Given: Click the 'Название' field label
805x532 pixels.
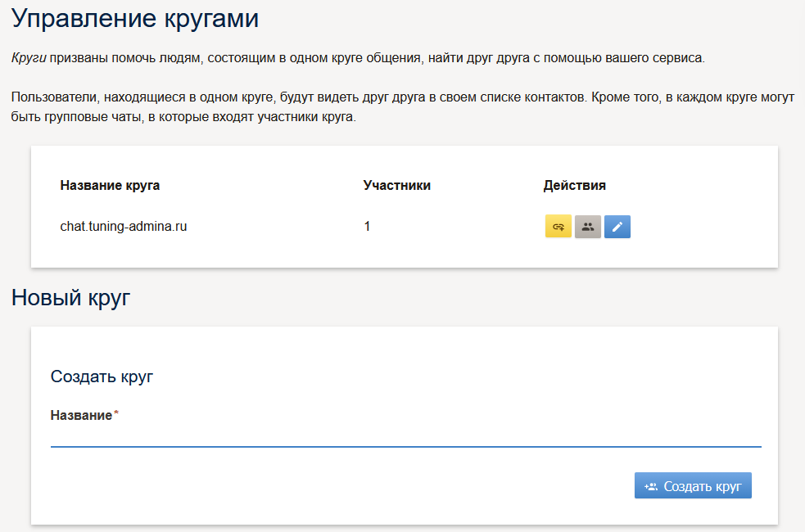Looking at the screenshot, I should [81, 415].
